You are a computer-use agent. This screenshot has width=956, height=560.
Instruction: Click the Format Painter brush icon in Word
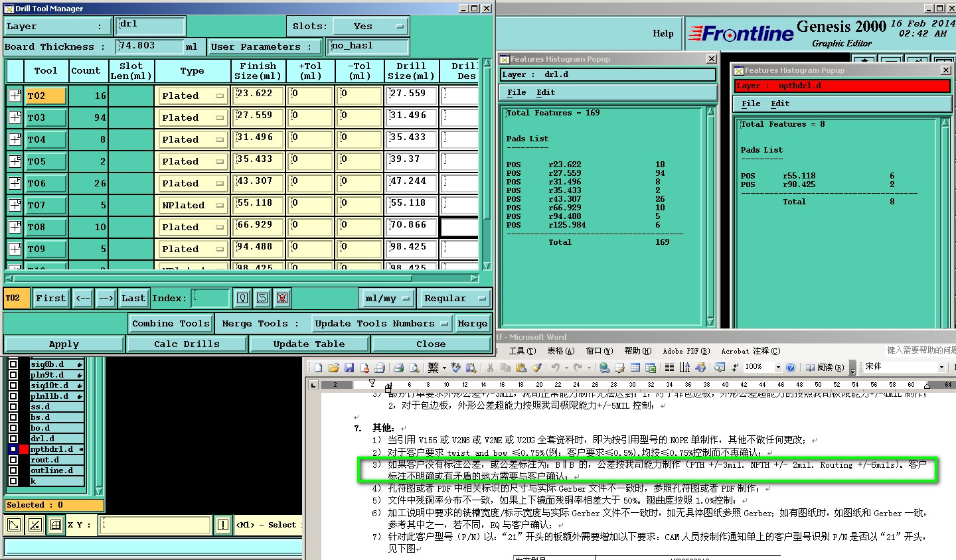536,368
